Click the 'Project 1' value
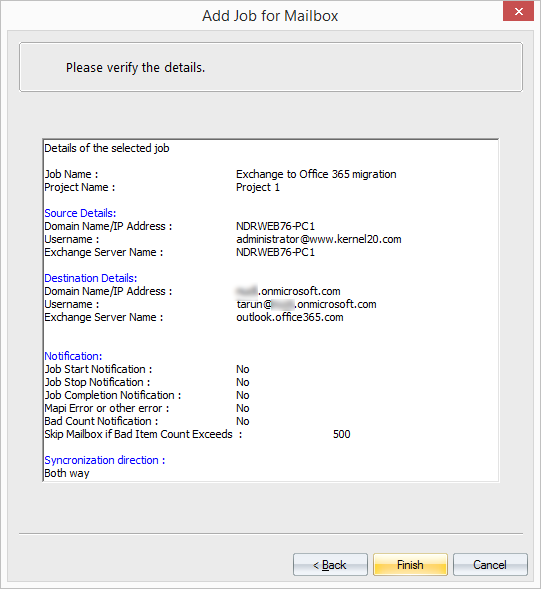Viewport: 541px width, 589px height. (x=258, y=187)
